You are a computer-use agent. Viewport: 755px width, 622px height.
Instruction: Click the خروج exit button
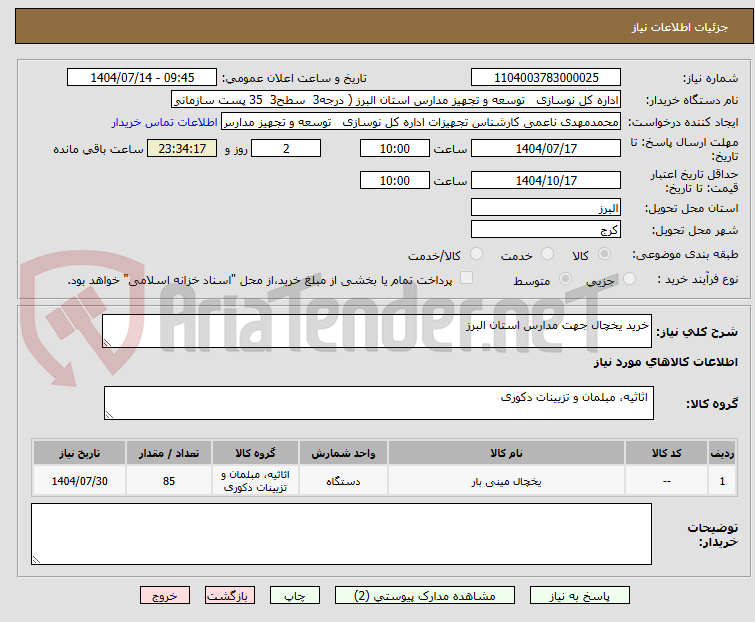165,596
